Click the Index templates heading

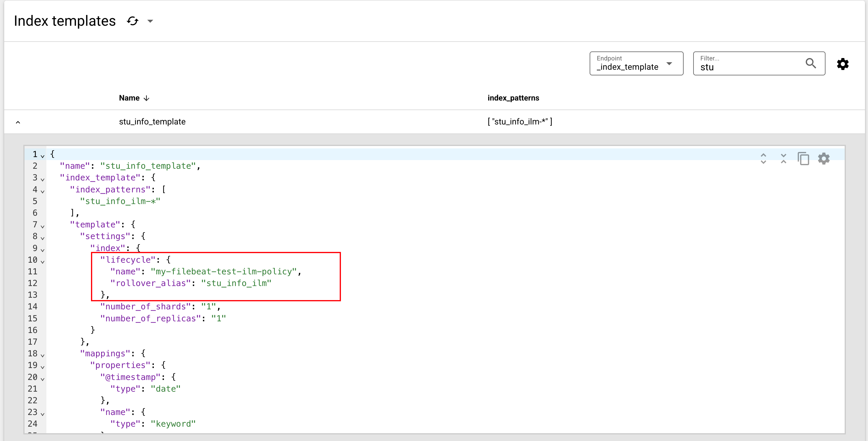[x=65, y=21]
